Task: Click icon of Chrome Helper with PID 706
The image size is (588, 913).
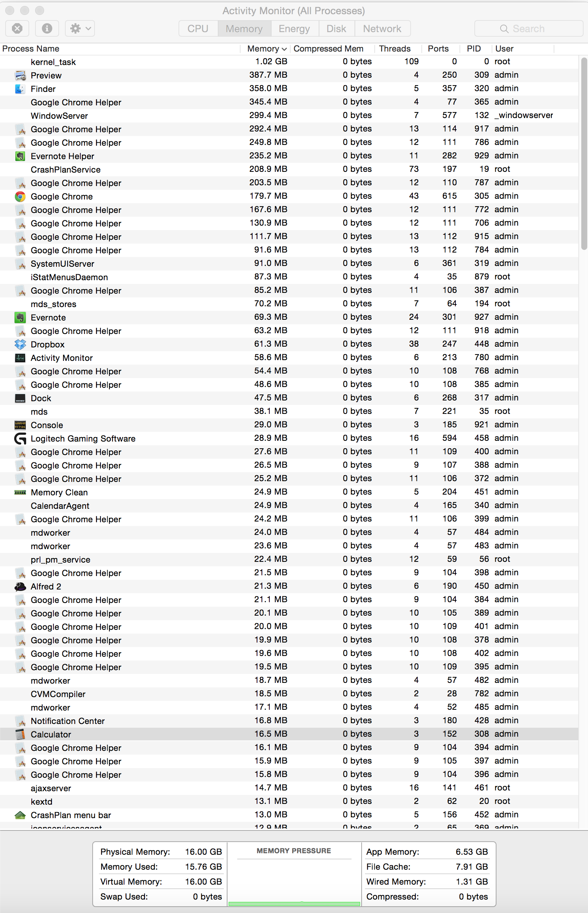Action: [20, 223]
